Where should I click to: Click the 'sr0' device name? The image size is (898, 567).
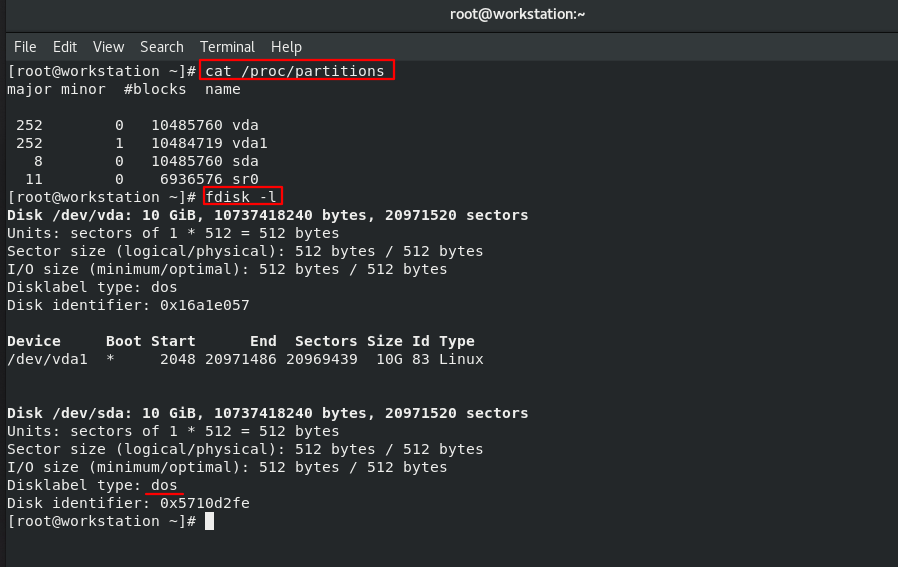tap(245, 179)
